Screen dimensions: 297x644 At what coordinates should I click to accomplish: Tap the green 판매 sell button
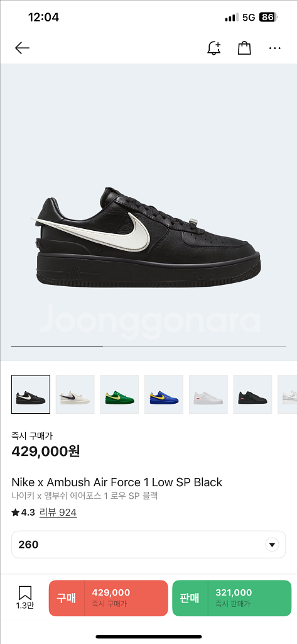coord(232,598)
